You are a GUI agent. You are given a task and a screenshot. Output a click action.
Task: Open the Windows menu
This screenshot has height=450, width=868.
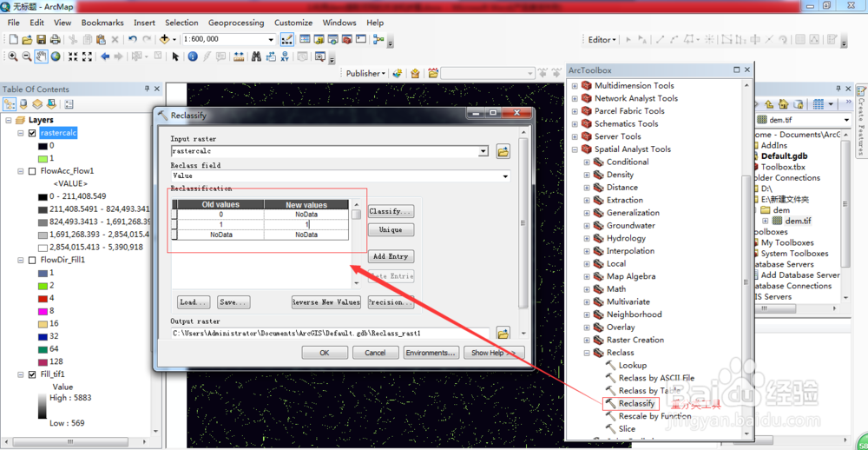tap(339, 23)
